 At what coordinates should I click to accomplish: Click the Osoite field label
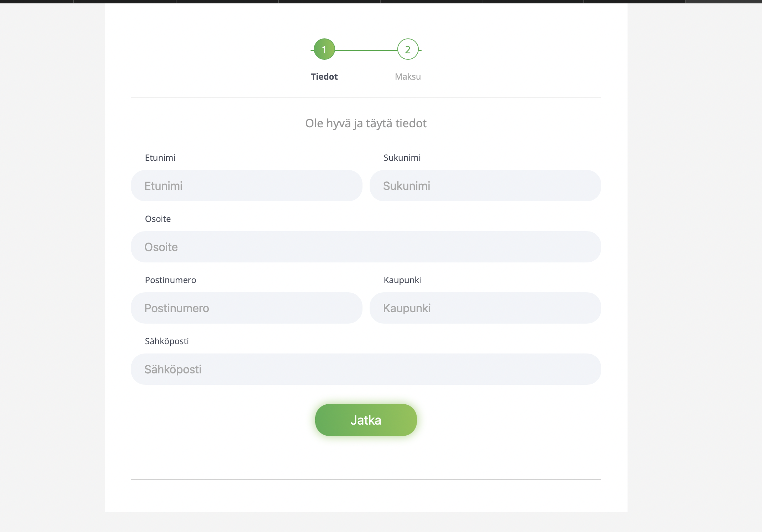(x=158, y=219)
